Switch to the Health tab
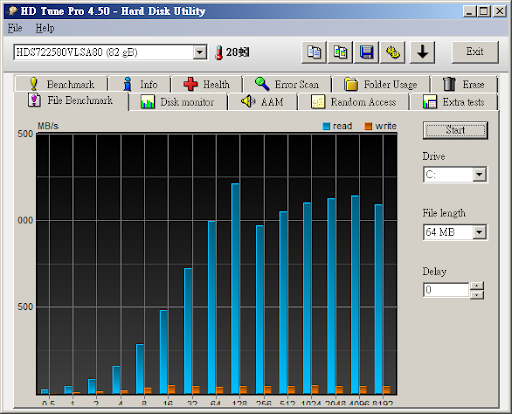The height and width of the screenshot is (414, 512). (207, 84)
